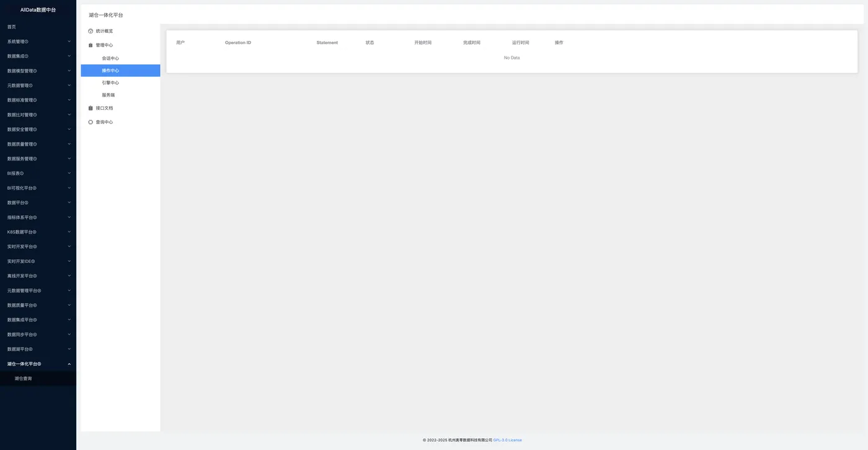Click the 开始时间 column header

click(423, 43)
